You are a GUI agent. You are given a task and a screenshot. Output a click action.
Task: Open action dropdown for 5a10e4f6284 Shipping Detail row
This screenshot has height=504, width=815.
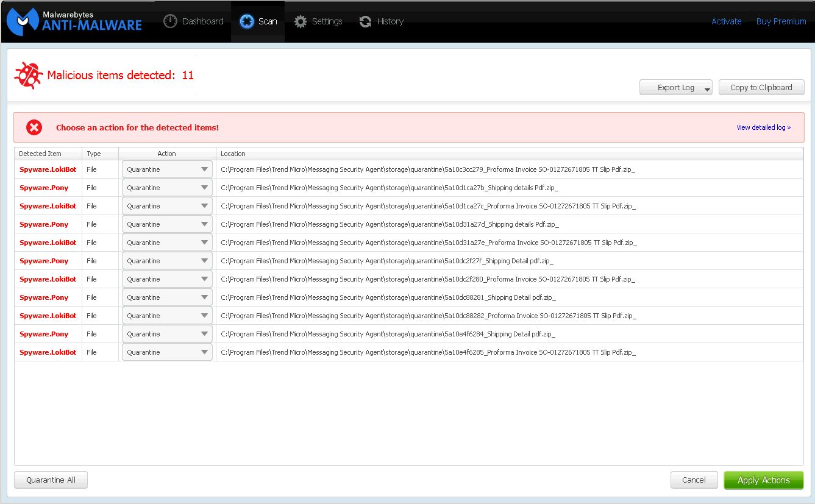(167, 334)
